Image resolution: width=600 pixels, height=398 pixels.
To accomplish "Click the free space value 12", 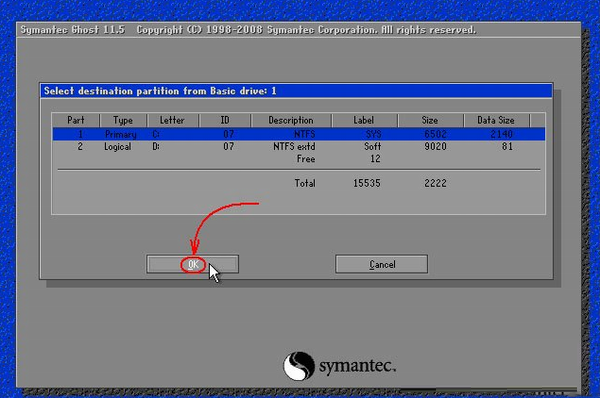I will (x=375, y=159).
